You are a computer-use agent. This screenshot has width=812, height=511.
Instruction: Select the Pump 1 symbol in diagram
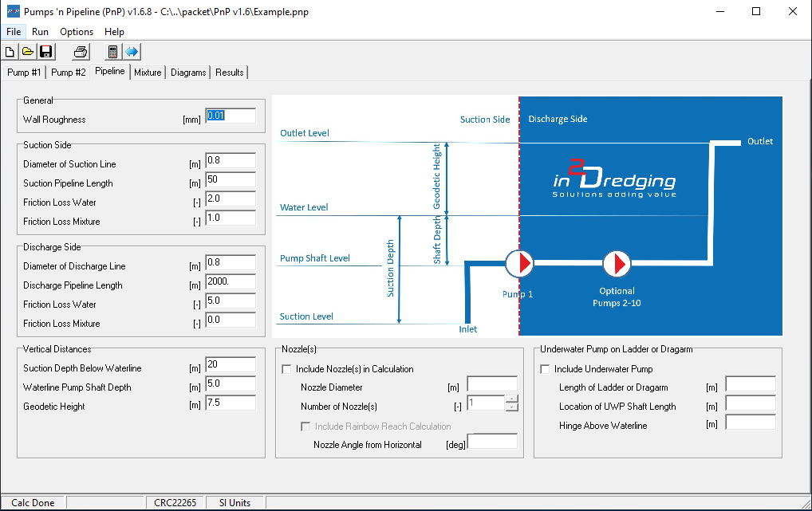coord(519,263)
